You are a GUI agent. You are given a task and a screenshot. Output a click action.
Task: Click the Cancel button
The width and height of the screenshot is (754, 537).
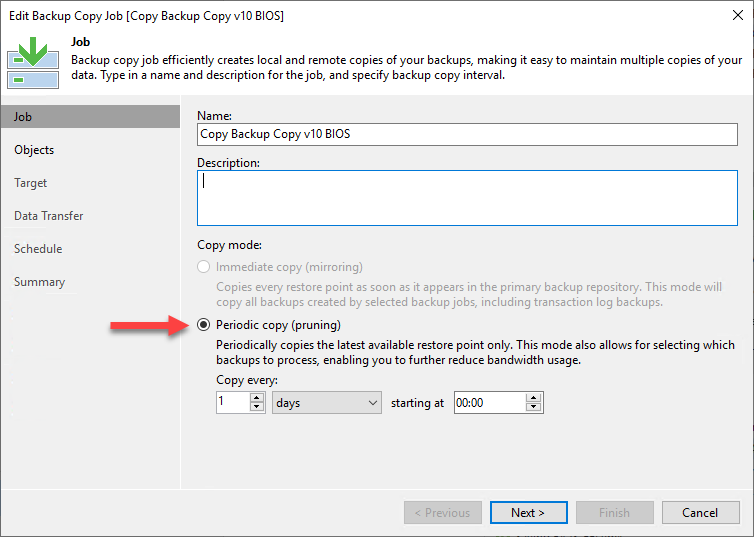pyautogui.click(x=700, y=513)
